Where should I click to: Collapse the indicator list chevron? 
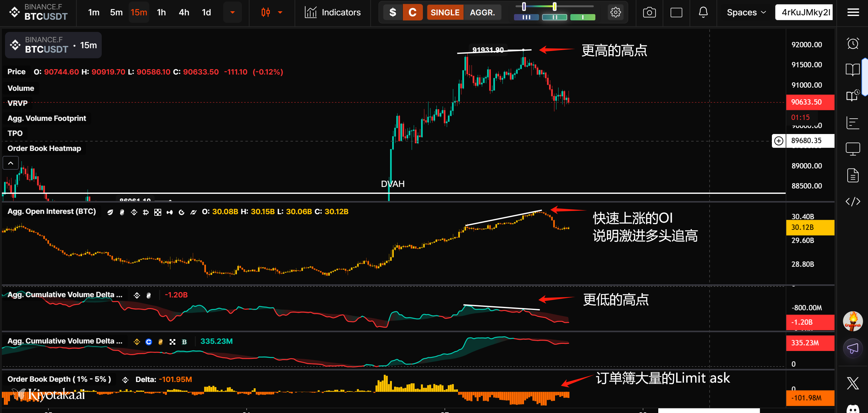click(x=11, y=163)
